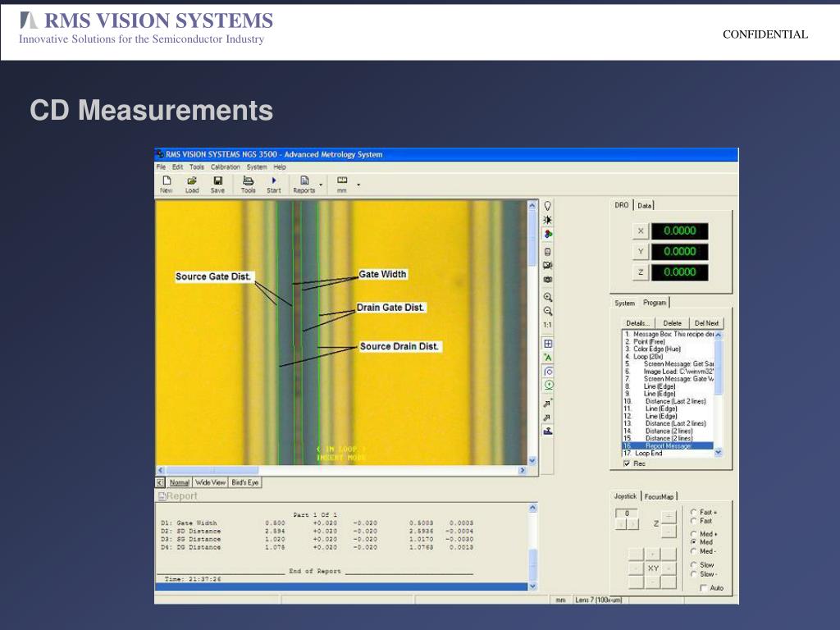Click the green text annotation A icon
The image size is (840, 630).
[x=547, y=358]
